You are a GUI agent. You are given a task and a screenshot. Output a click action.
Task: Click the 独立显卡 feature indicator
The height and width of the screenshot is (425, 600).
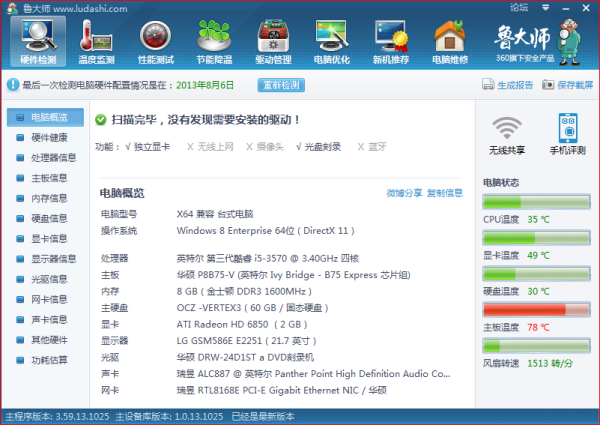(x=148, y=147)
